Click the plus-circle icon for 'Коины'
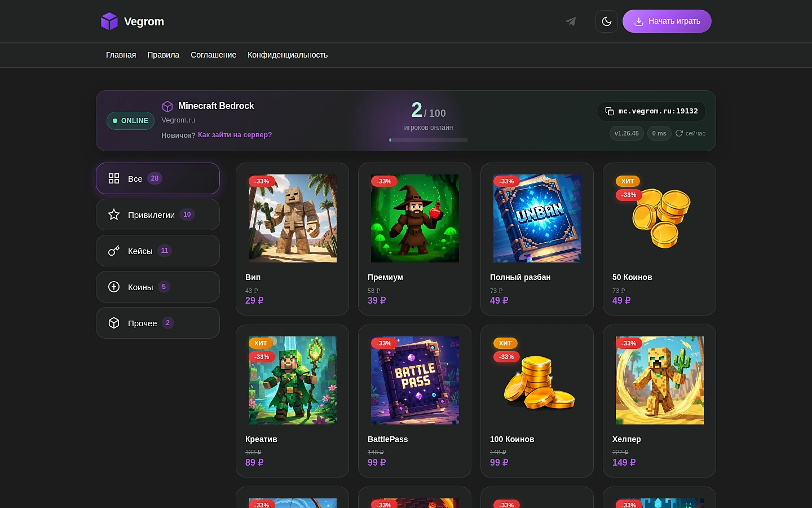Image resolution: width=812 pixels, height=508 pixels. click(x=114, y=287)
